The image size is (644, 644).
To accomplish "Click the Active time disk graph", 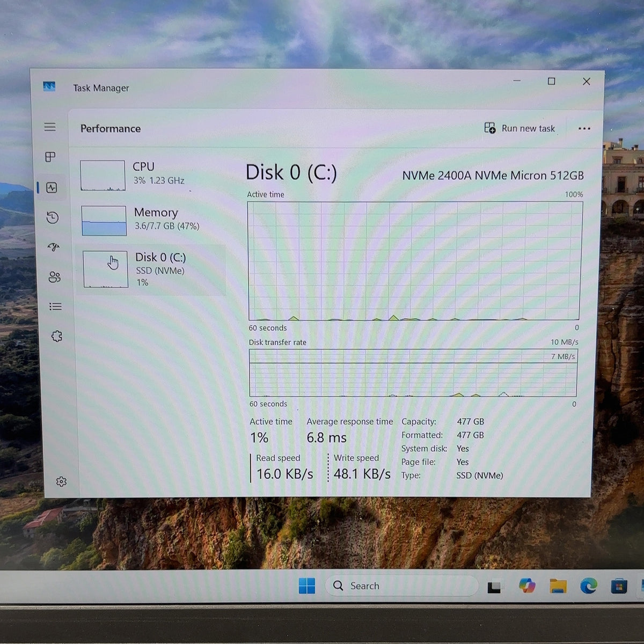I will [x=414, y=261].
